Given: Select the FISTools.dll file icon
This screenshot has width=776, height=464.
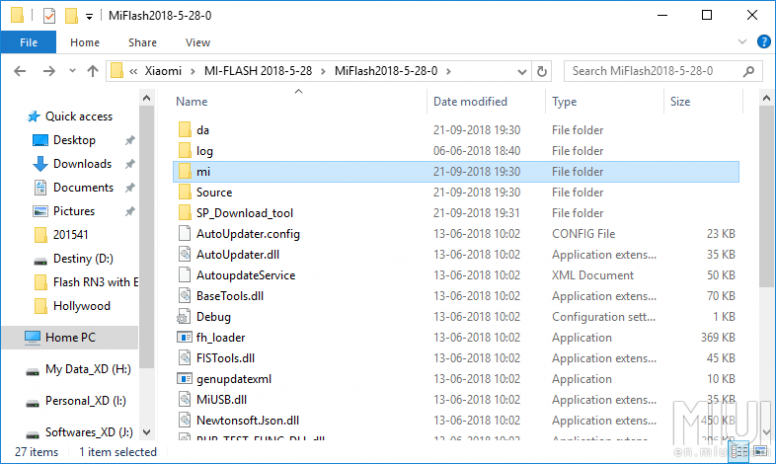Looking at the screenshot, I should (185, 358).
